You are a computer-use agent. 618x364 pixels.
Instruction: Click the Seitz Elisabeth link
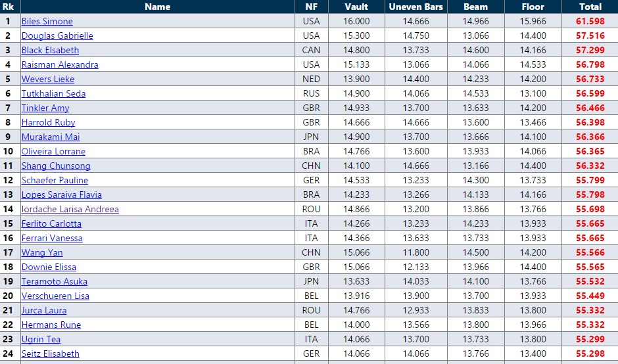(x=50, y=354)
